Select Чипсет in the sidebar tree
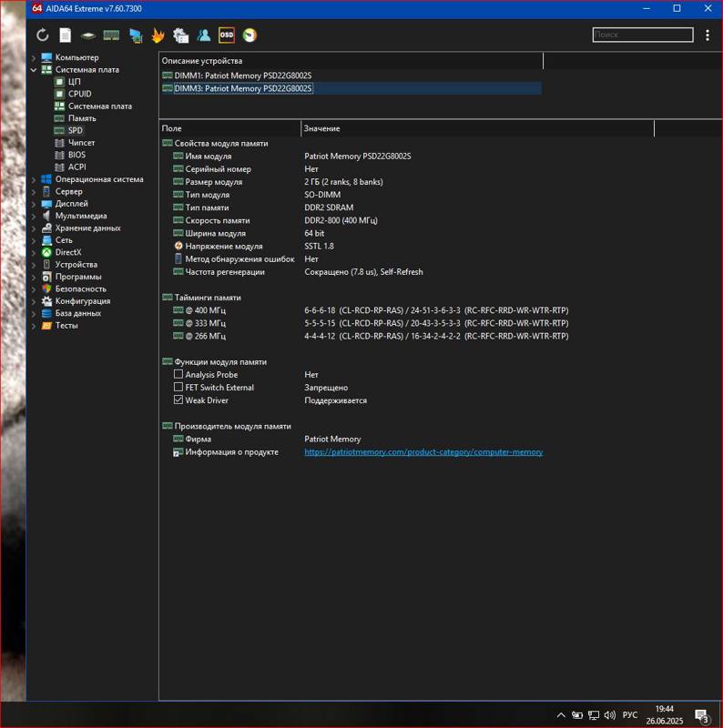Image resolution: width=723 pixels, height=728 pixels. tap(81, 143)
